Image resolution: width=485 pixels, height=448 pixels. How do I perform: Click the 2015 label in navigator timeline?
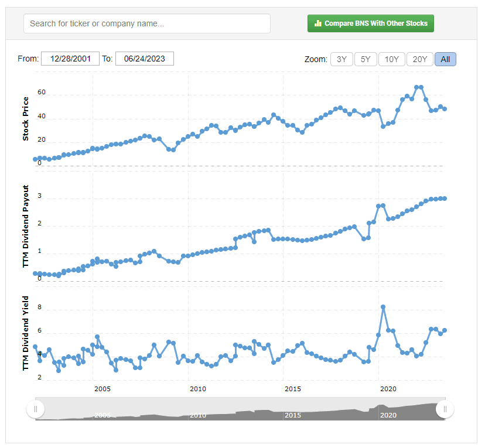pyautogui.click(x=293, y=415)
